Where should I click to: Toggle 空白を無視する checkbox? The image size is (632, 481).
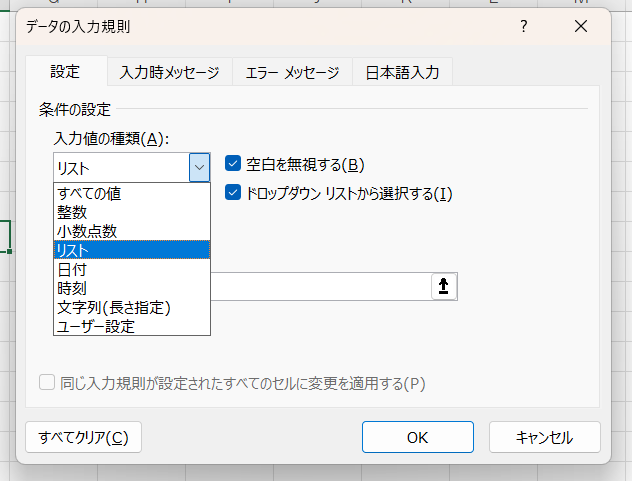[x=234, y=164]
